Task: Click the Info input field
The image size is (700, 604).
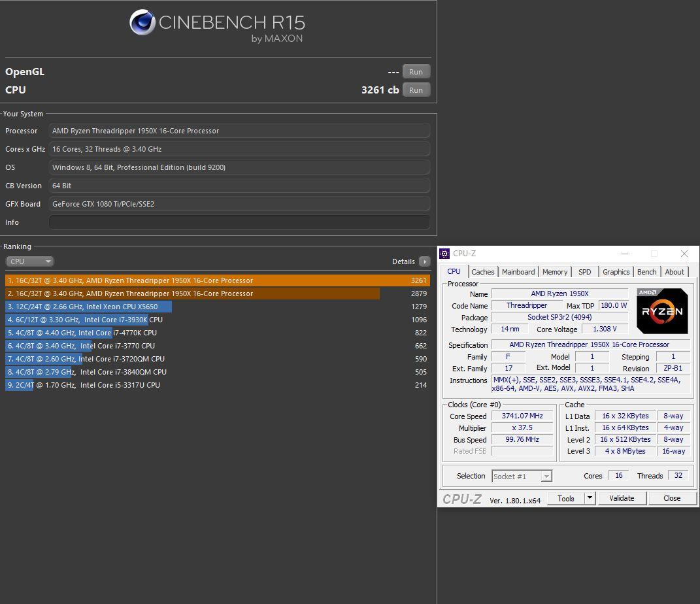Action: point(239,222)
